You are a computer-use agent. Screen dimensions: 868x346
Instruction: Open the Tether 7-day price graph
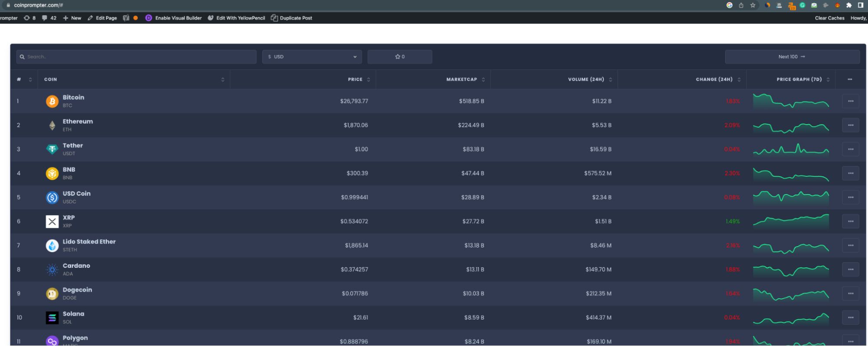[x=791, y=149]
